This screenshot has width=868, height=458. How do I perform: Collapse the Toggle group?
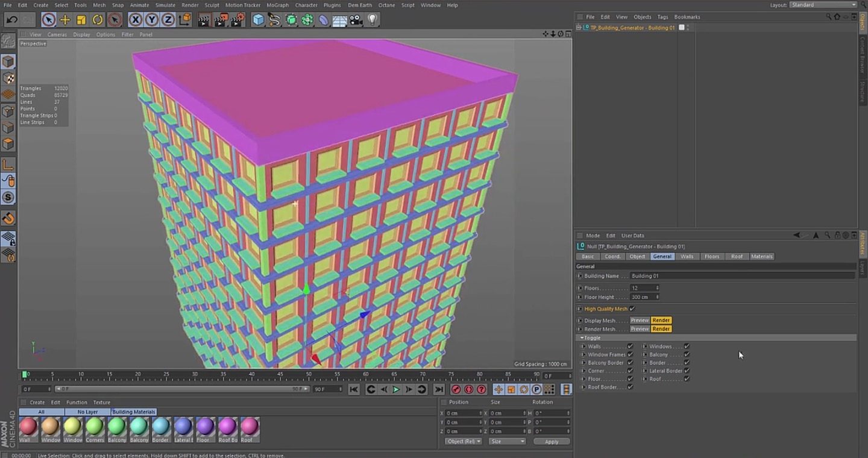582,338
